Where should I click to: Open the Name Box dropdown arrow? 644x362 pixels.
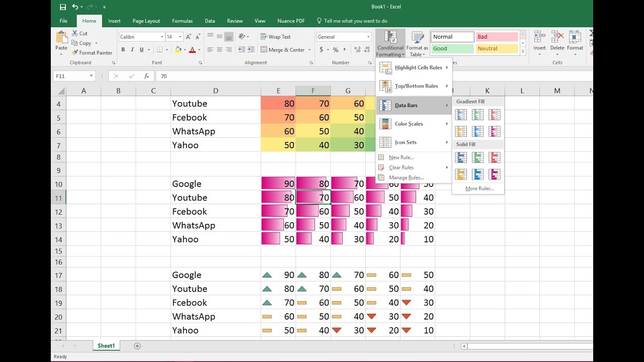point(91,76)
